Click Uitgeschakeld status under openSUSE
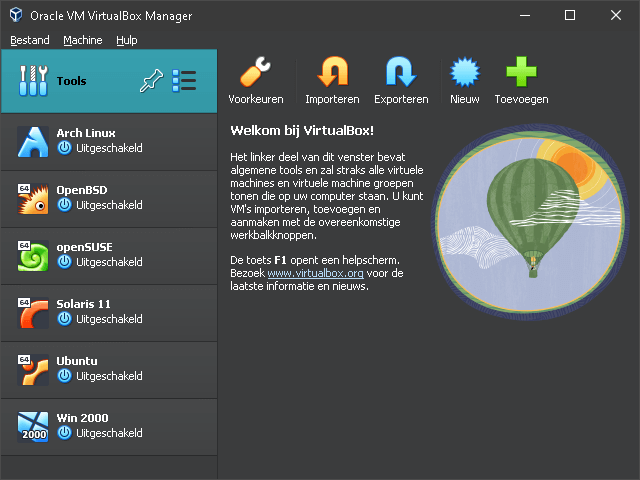Screen dimensions: 640x480 click(x=109, y=262)
